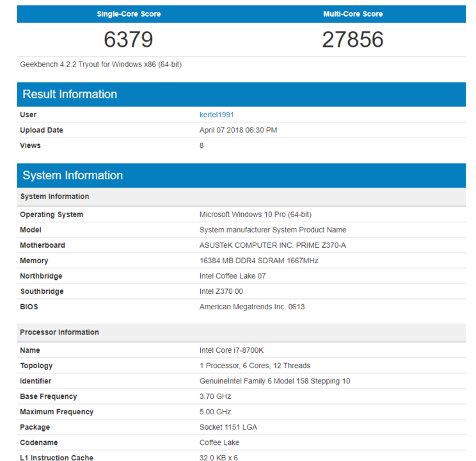Select the multi-core score 27856

[x=353, y=40]
